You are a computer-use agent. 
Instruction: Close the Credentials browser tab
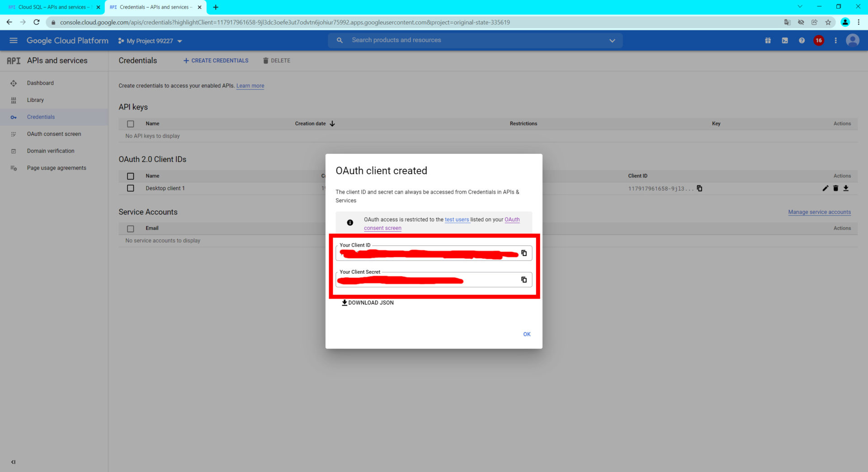coord(199,7)
